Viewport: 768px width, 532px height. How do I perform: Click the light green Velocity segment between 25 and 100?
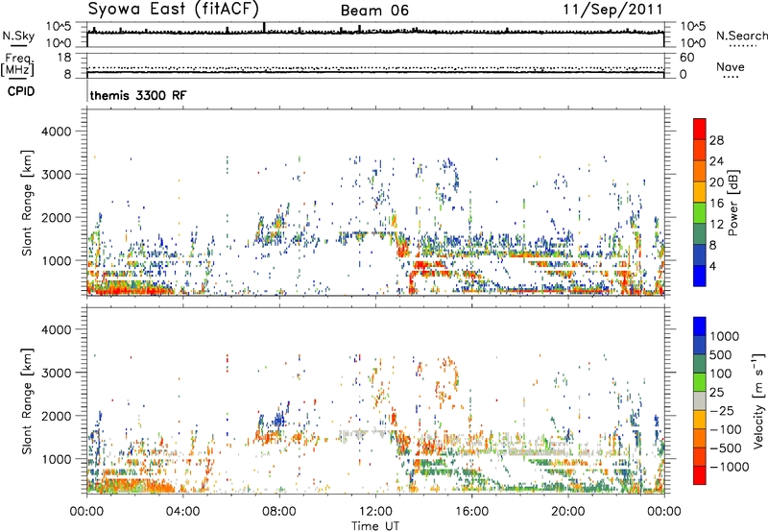coord(700,382)
